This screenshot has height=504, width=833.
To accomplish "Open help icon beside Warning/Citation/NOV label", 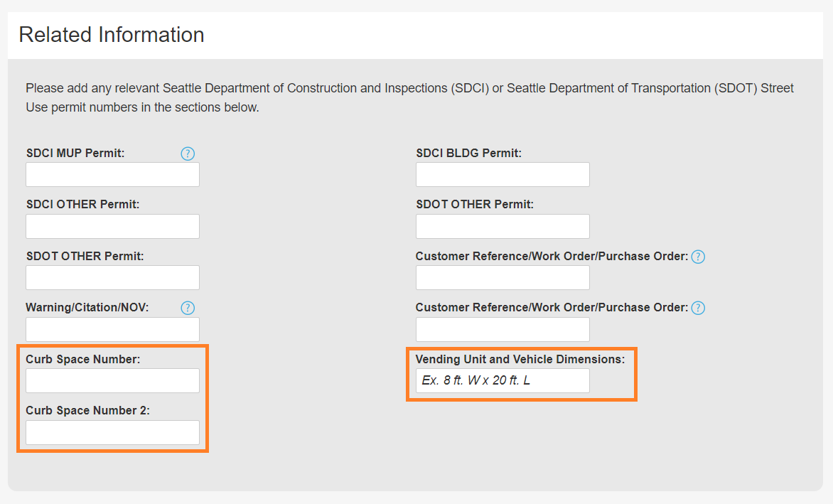I will pos(188,308).
